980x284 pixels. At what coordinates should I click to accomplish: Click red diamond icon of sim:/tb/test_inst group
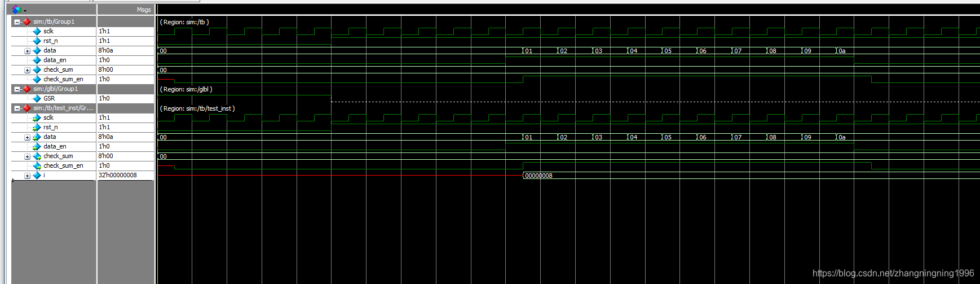(27, 108)
